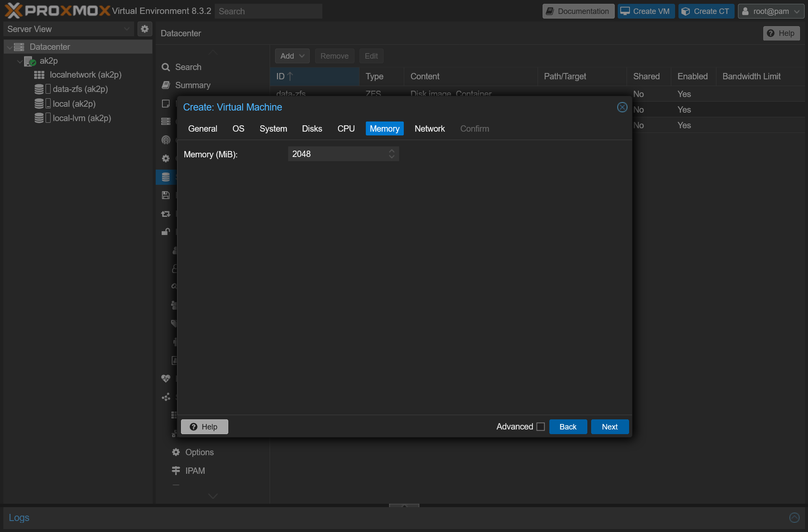Screen dimensions: 808x532
Task: Open the Logs panel label
Action: 19,518
